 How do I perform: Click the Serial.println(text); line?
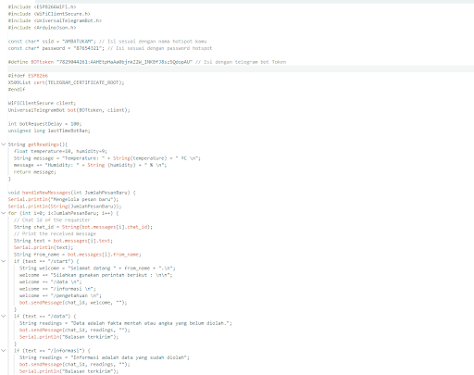(43, 247)
